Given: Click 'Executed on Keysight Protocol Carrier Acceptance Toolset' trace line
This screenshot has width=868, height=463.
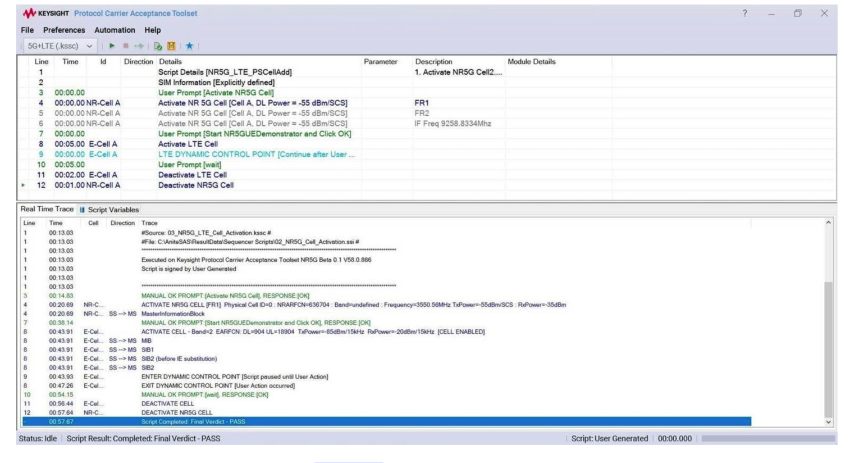Looking at the screenshot, I should 256,260.
